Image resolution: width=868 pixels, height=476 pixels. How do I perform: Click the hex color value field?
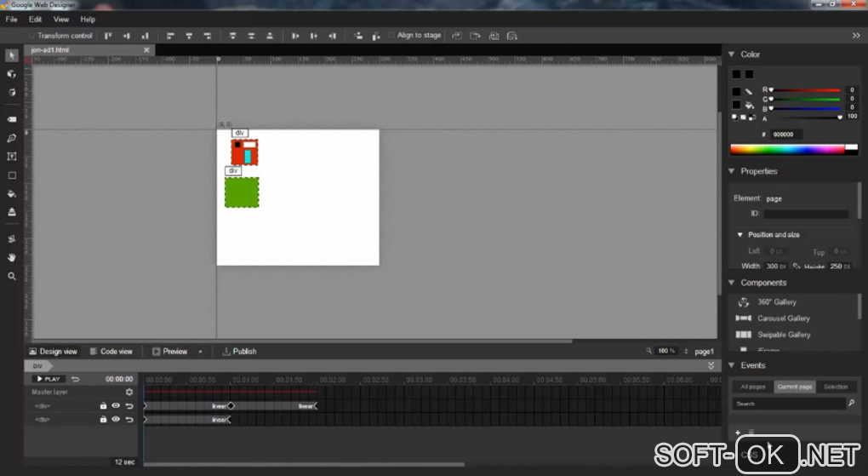pyautogui.click(x=786, y=134)
